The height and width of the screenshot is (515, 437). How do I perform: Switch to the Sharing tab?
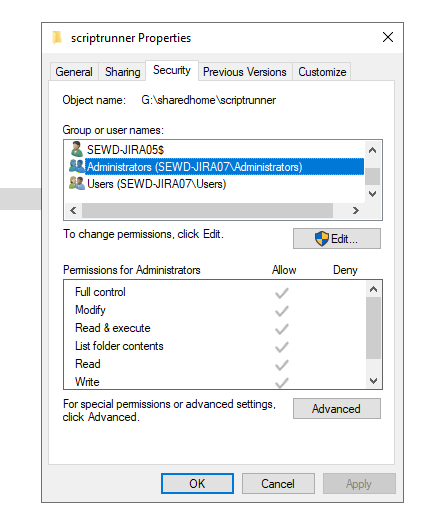coord(122,72)
